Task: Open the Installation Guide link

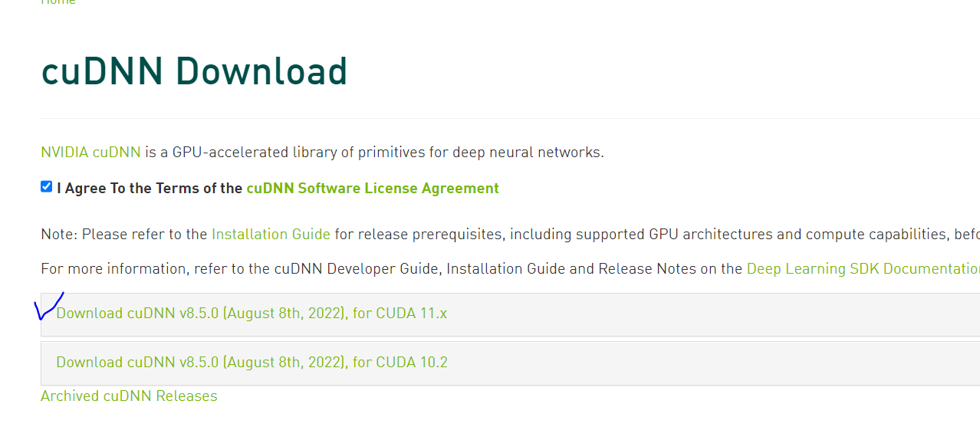Action: (271, 234)
